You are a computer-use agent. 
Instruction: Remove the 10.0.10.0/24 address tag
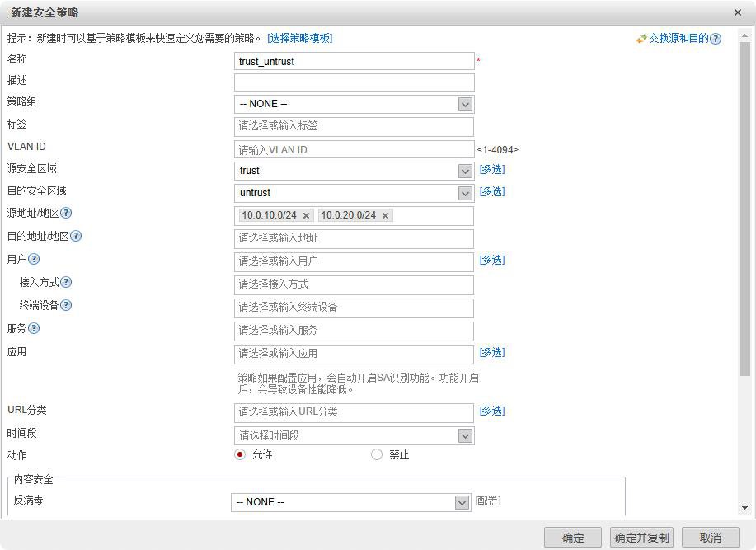[x=307, y=216]
